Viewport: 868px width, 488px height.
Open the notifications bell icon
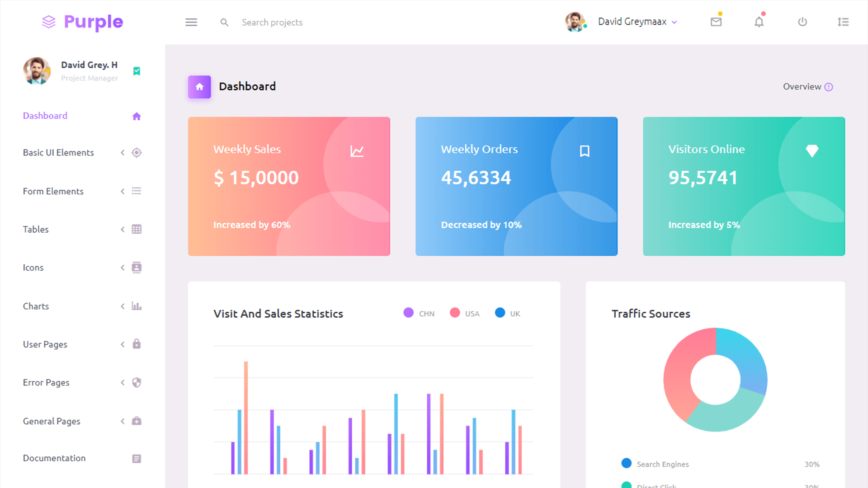759,22
